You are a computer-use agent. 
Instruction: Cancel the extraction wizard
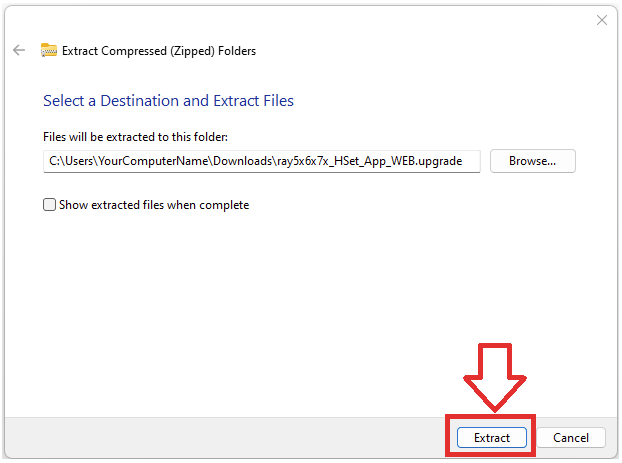(571, 438)
